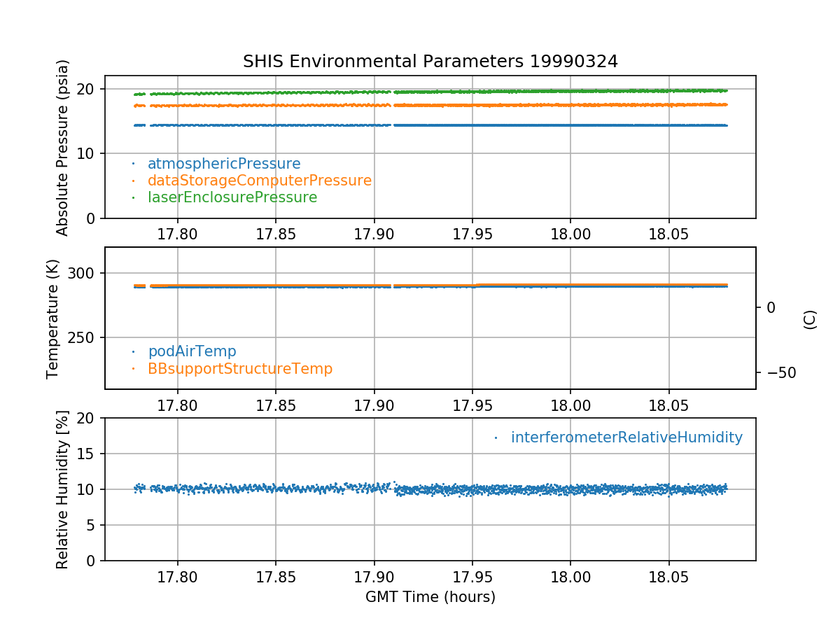Click green marker beside laserEnclosurePressure legend
The image size is (840, 630).
[133, 198]
